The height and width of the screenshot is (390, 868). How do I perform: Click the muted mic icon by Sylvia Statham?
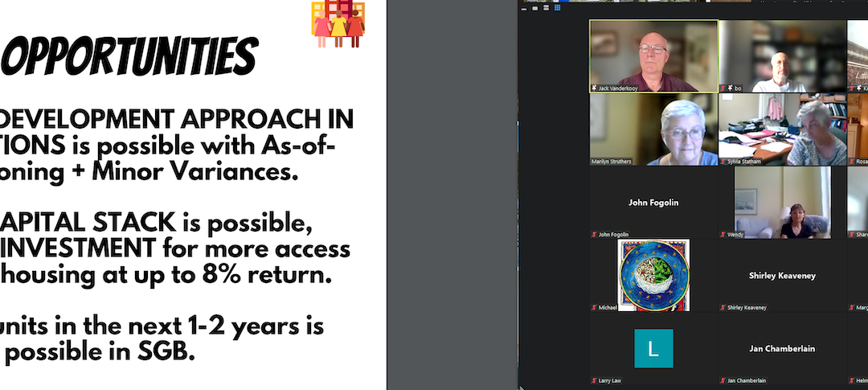pos(723,161)
